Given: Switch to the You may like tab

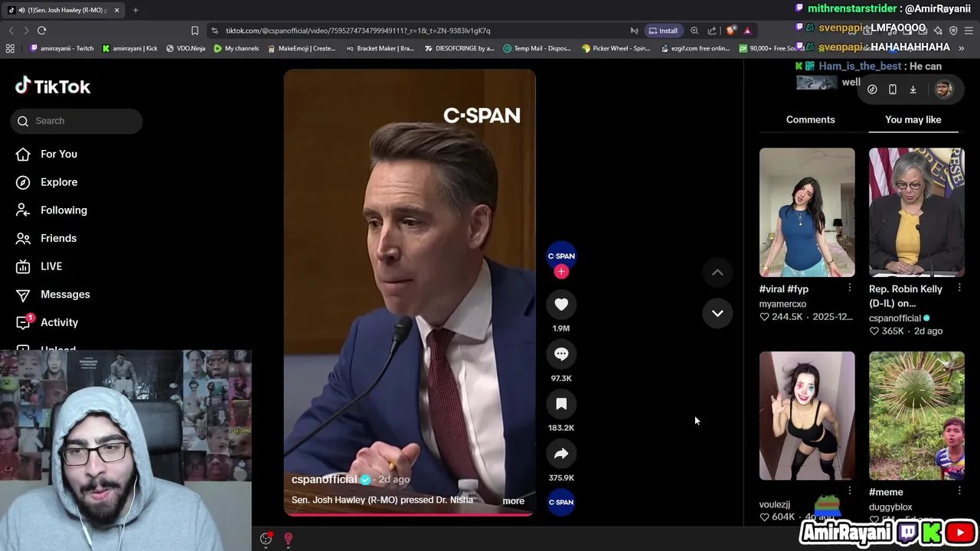Looking at the screenshot, I should [x=913, y=119].
